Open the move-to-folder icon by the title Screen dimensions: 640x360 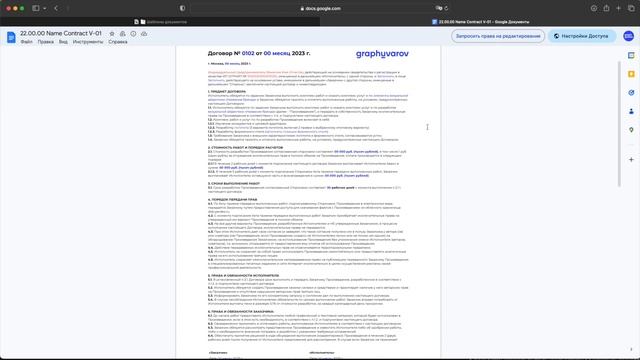pos(122,33)
